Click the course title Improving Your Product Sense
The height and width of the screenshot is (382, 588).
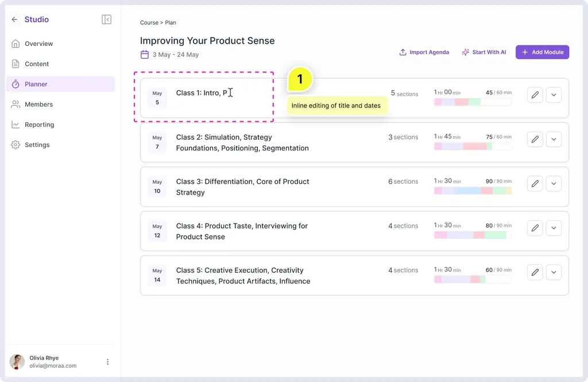207,41
